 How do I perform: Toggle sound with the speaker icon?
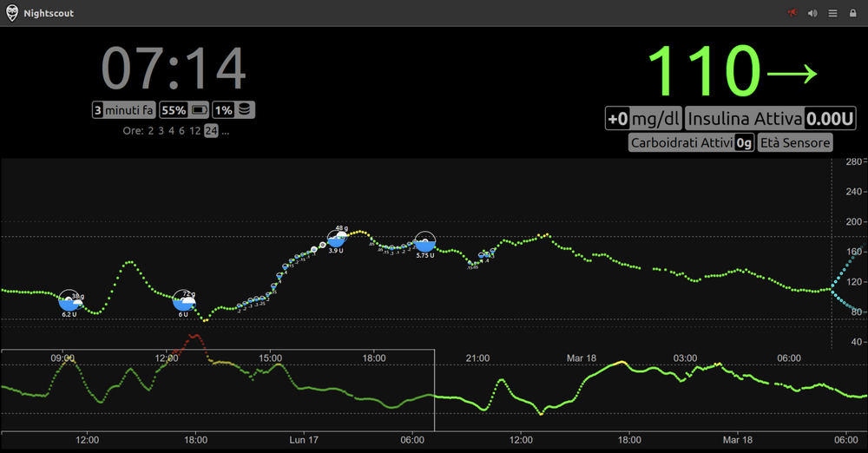coord(812,13)
